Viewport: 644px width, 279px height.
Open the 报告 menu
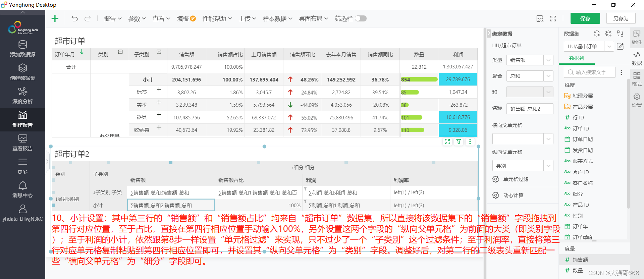[x=113, y=18]
